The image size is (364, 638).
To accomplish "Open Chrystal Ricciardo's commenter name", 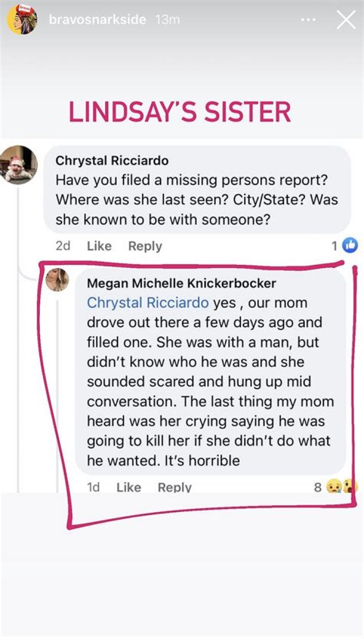I will click(112, 161).
